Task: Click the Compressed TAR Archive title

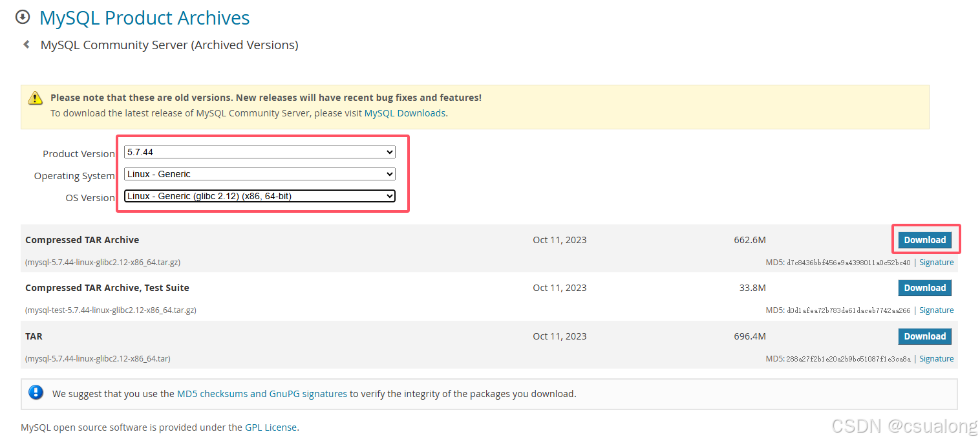Action: (82, 240)
